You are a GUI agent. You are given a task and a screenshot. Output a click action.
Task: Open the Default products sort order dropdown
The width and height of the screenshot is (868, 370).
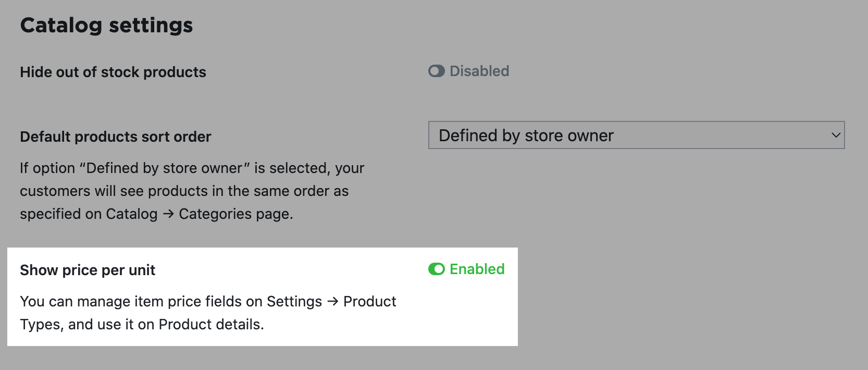pos(636,135)
